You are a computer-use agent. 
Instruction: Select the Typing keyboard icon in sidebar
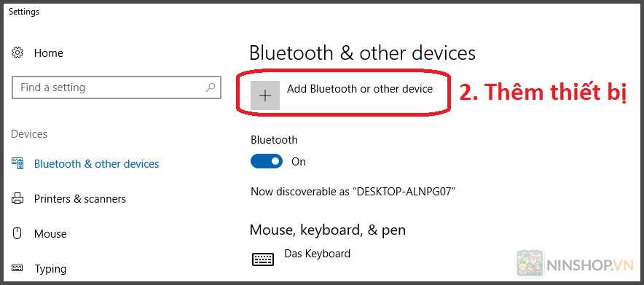[17, 268]
